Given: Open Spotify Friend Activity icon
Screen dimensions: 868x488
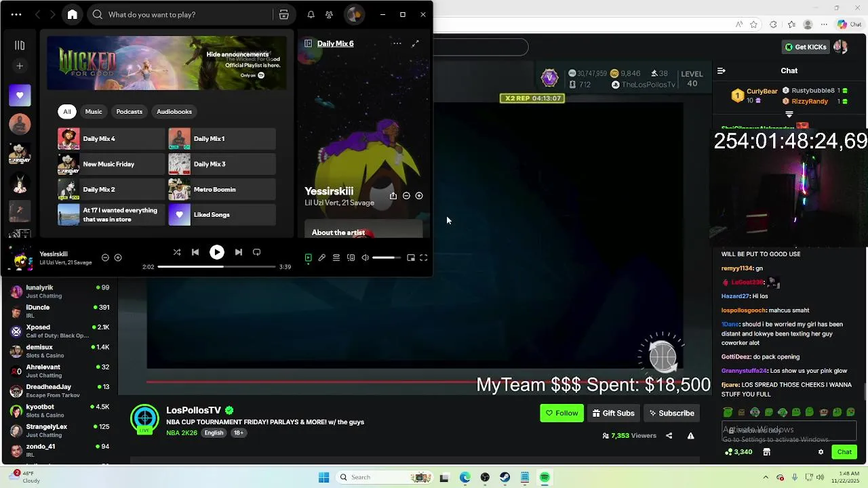Looking at the screenshot, I should (329, 14).
